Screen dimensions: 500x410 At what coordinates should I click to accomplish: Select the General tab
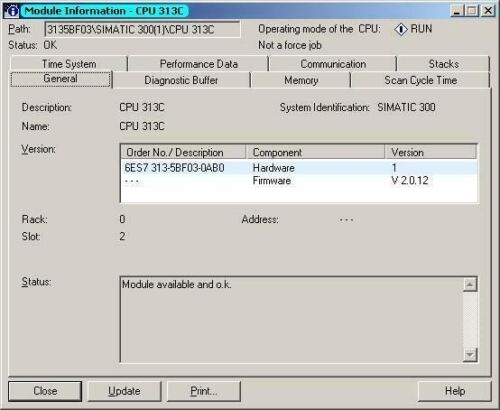pyautogui.click(x=60, y=79)
